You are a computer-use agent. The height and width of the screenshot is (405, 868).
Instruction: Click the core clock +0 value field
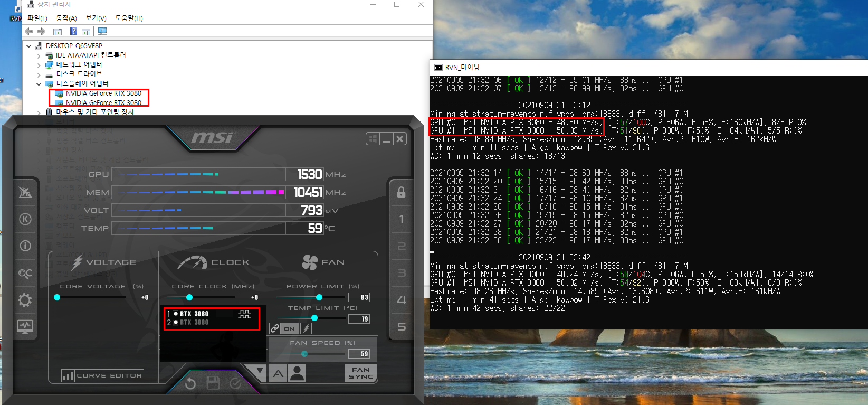tap(250, 297)
